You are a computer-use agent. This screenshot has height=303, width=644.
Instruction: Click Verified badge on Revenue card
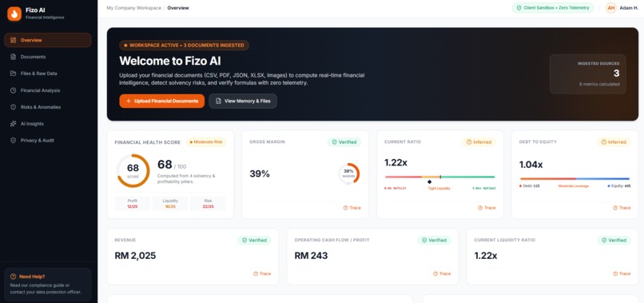coord(254,240)
